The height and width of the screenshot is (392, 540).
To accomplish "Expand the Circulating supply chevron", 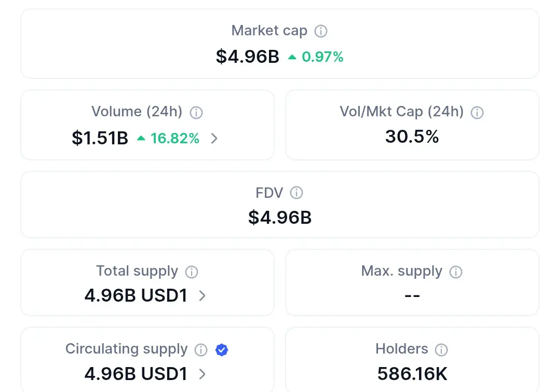I will 202,374.
